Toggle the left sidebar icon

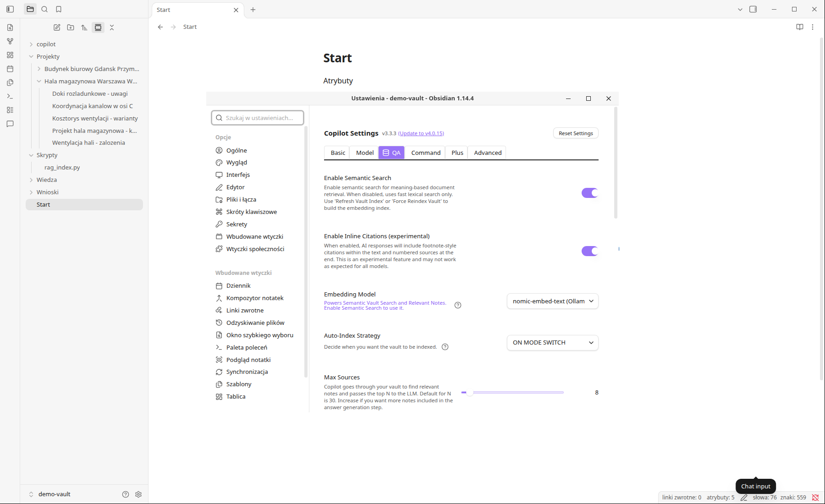tap(10, 9)
